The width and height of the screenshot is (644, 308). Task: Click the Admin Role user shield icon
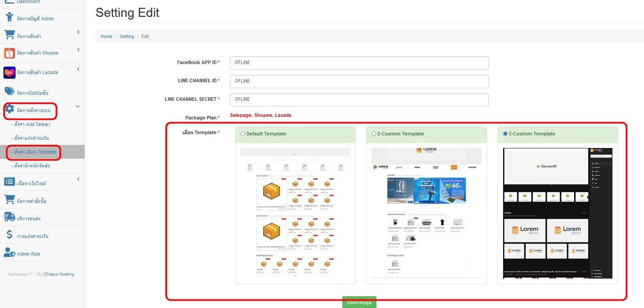point(10,253)
